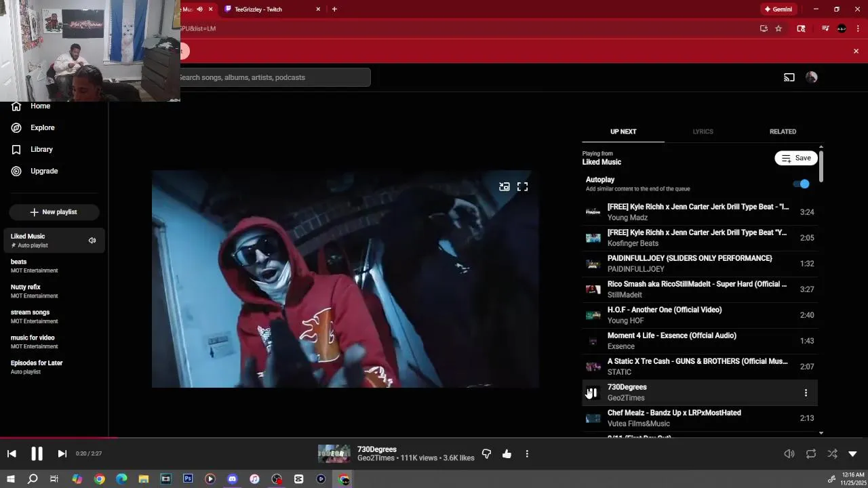Open the Library section
868x488 pixels.
(41, 149)
